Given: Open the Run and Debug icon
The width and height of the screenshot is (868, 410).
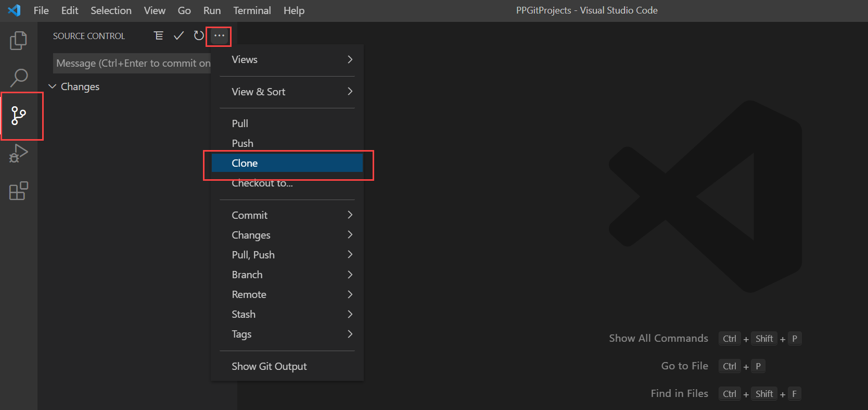Looking at the screenshot, I should click(19, 153).
